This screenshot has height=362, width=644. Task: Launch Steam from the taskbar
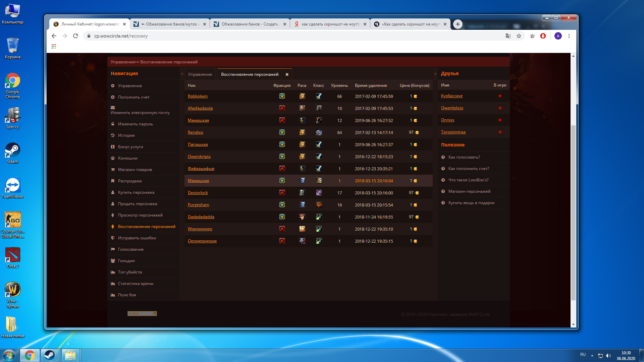50,355
